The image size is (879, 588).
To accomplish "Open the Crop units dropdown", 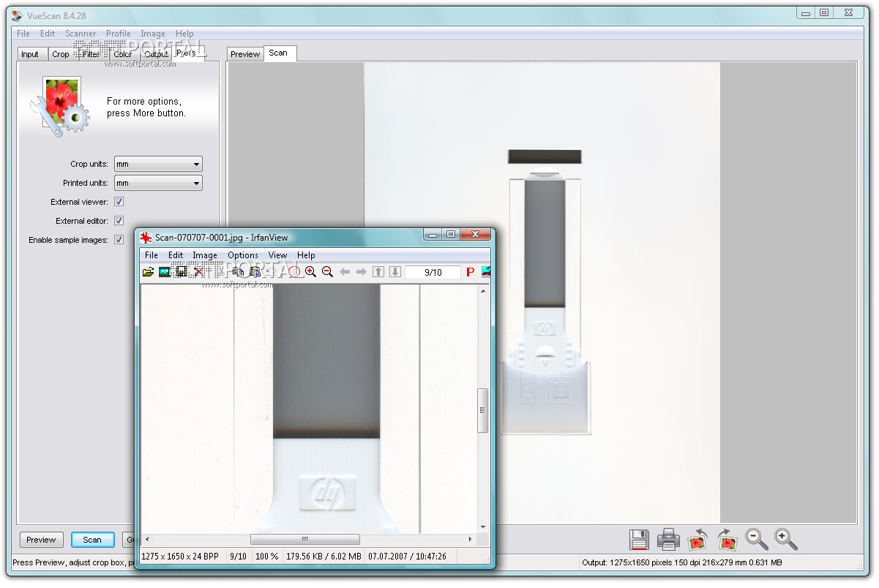I will [x=158, y=165].
